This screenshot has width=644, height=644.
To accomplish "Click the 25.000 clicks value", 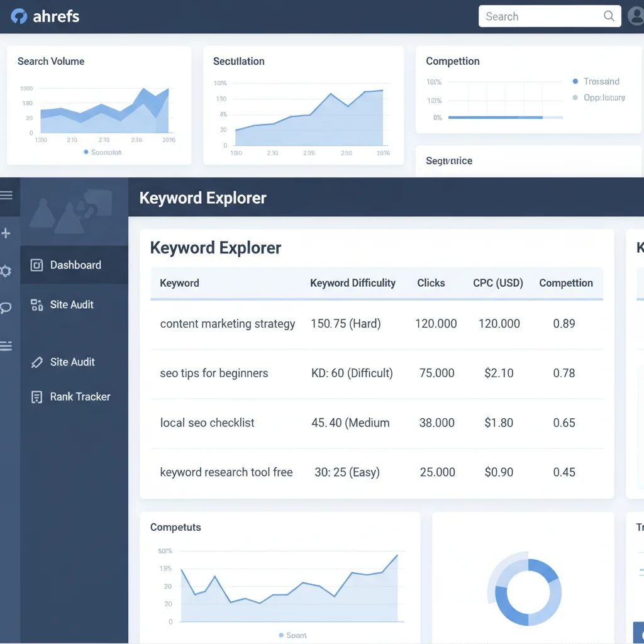I will click(438, 472).
